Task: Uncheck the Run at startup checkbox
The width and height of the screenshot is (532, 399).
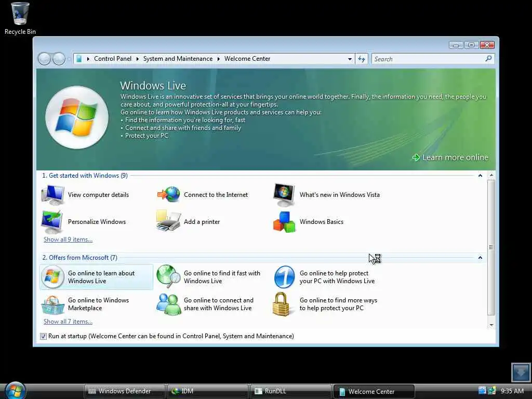Action: coord(43,336)
